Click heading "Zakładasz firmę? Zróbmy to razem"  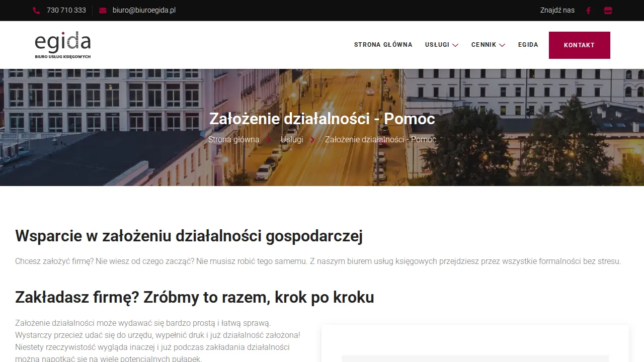195,297
